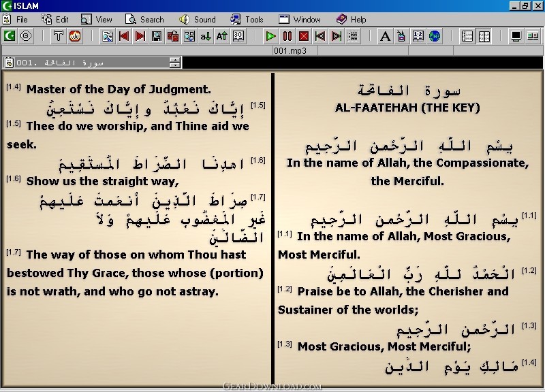This screenshot has width=545, height=392.
Task: Click the red calligraphy octagon icon
Action: point(75,36)
